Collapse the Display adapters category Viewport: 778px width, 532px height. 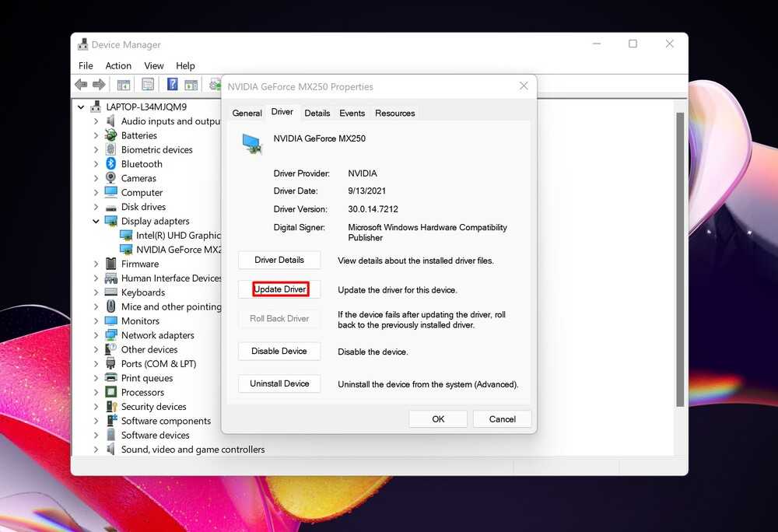(96, 222)
